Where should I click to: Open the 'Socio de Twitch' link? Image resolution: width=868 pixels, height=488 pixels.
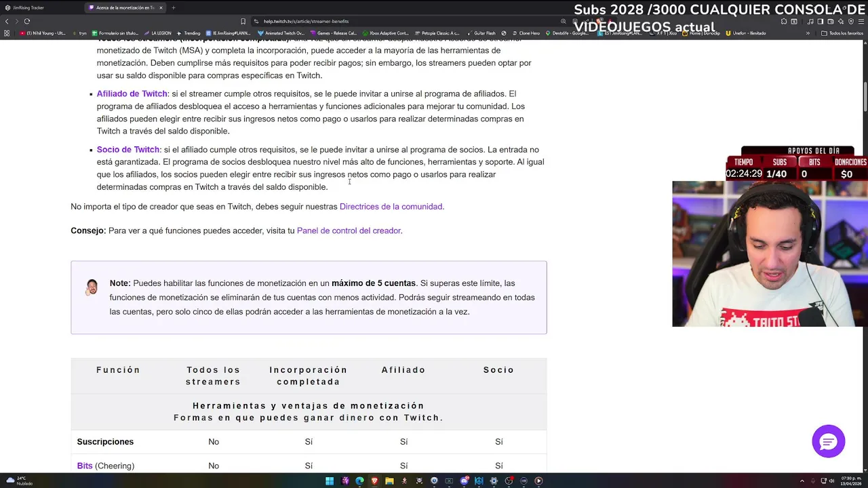click(x=128, y=149)
